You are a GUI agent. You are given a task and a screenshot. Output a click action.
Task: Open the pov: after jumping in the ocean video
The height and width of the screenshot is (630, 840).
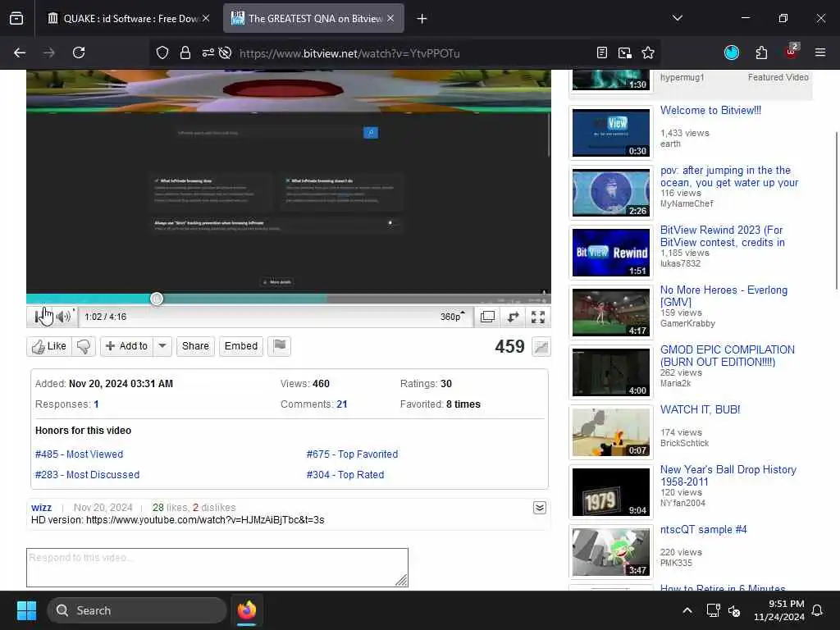pos(729,176)
